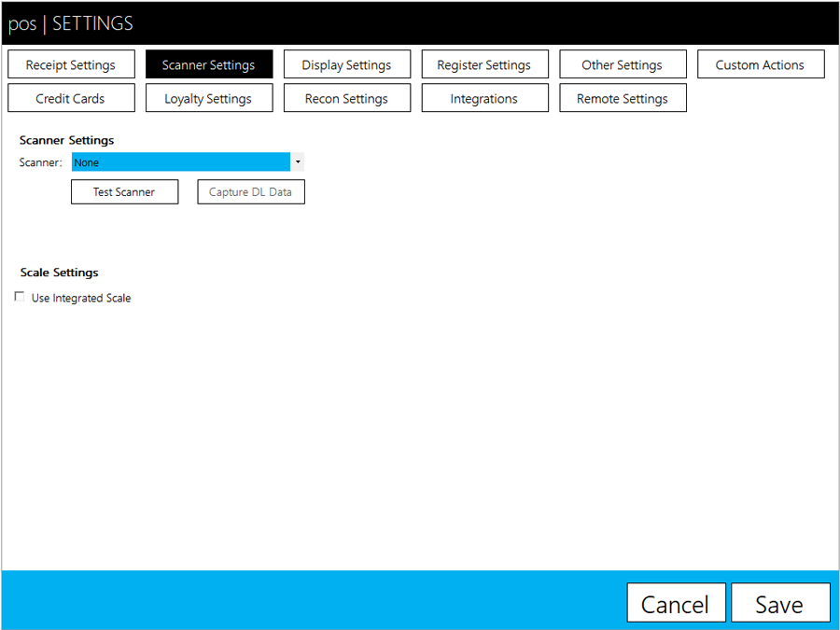Save the settings
This screenshot has width=840, height=630.
pos(780,604)
